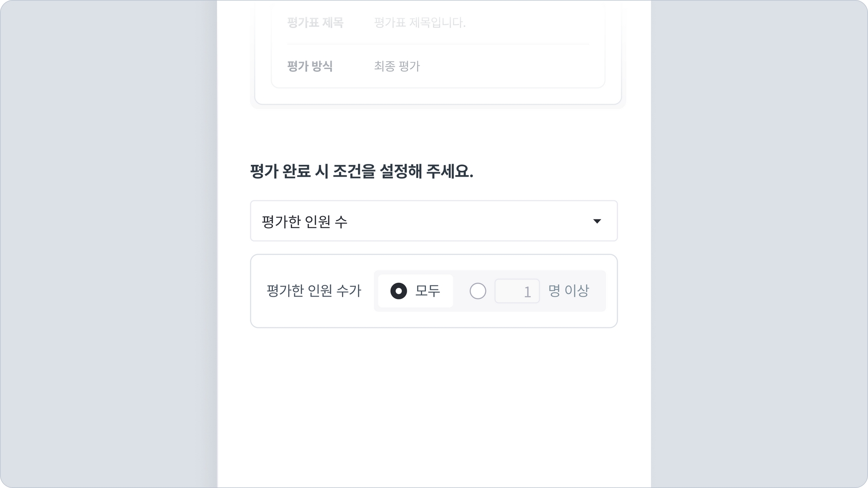Click the 평가 완료 시 조건을 설정해 주세요 heading
This screenshot has height=488, width=868.
pos(362,171)
